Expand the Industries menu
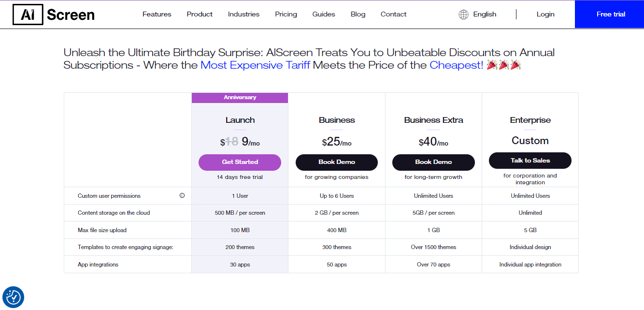 pyautogui.click(x=243, y=15)
